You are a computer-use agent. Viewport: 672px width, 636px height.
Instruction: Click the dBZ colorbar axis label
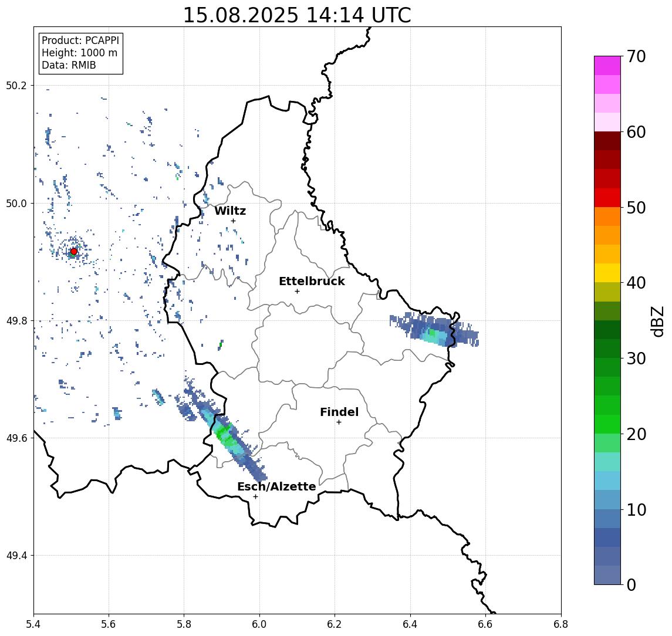coord(657,322)
